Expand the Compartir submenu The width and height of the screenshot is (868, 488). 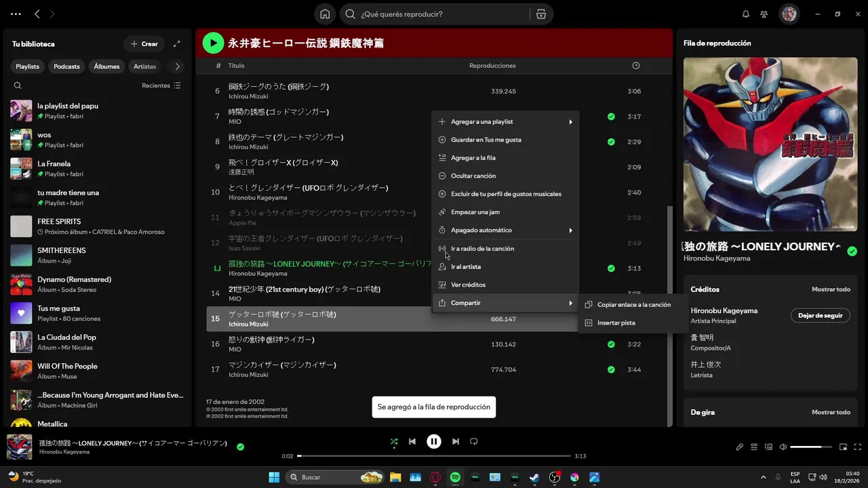coord(506,303)
